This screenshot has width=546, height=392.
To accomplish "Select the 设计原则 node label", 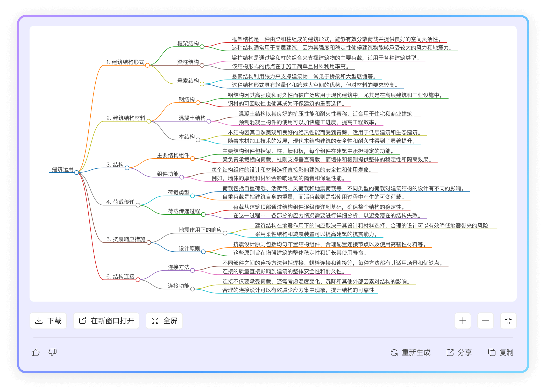I will (189, 248).
